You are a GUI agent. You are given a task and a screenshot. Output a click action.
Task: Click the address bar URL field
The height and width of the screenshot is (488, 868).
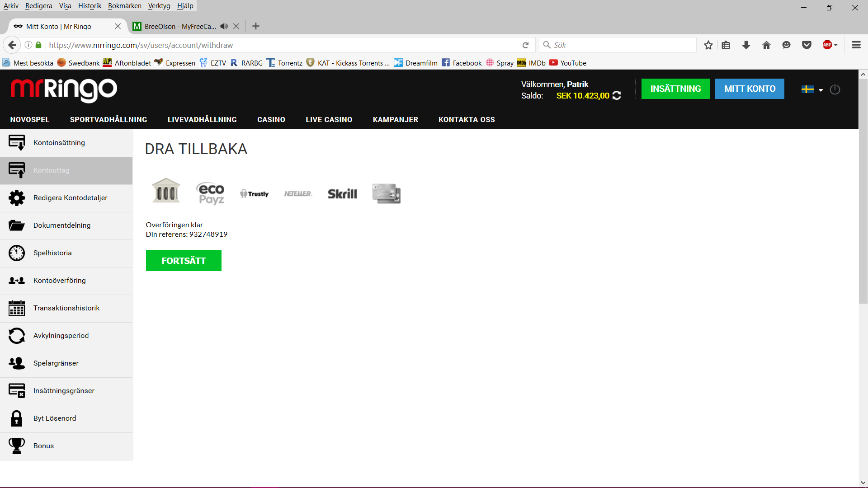(280, 45)
